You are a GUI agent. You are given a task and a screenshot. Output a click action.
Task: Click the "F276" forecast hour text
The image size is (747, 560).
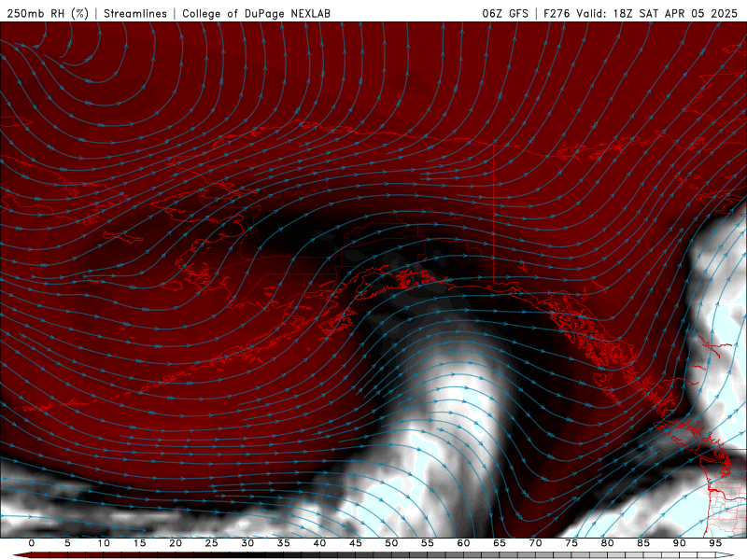(x=557, y=13)
